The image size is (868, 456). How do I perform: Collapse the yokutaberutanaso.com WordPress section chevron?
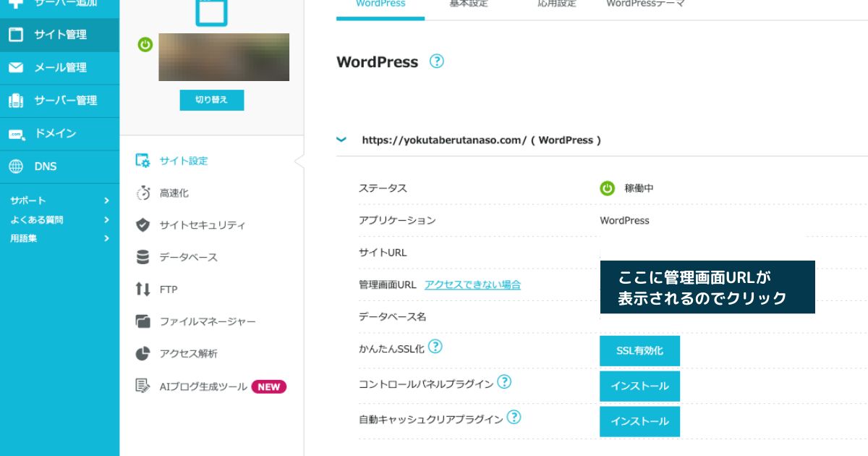341,140
